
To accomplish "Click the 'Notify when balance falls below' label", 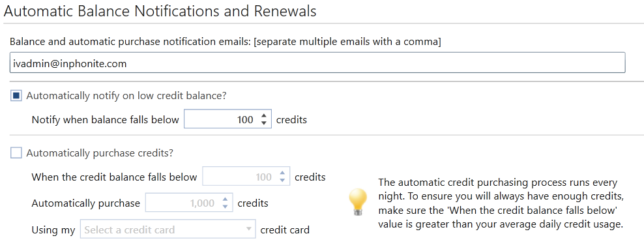I will point(106,119).
